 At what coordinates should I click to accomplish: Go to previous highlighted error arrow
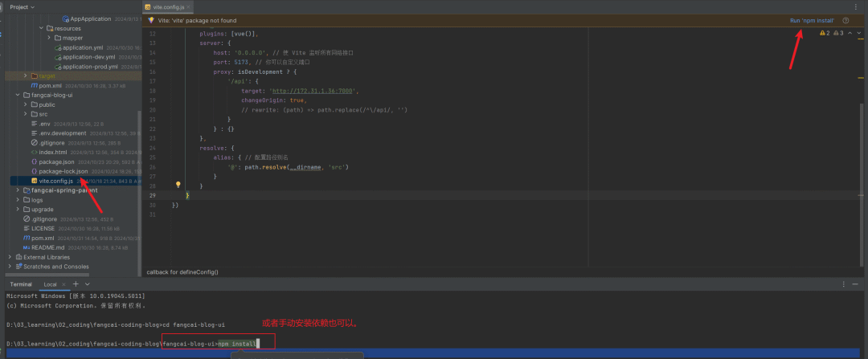coord(850,33)
